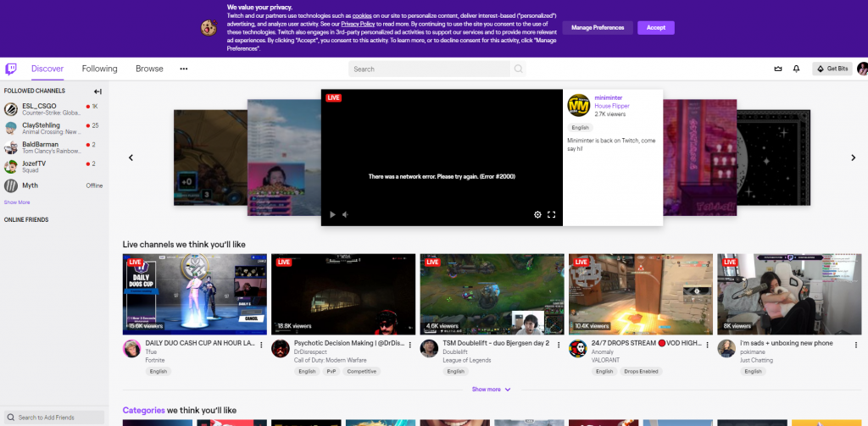Click the Categories heading link
The height and width of the screenshot is (426, 868).
143,411
